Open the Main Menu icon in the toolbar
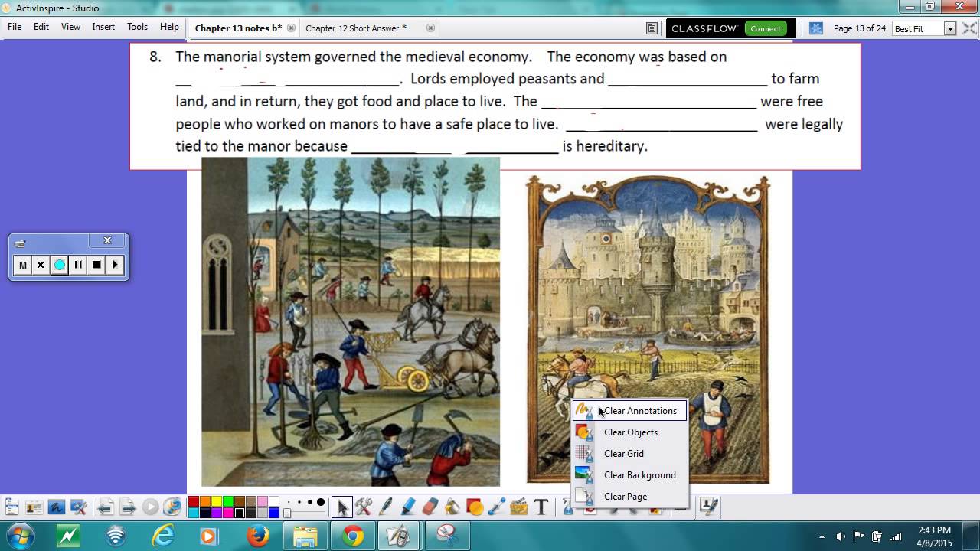This screenshot has width=980, height=551. pyautogui.click(x=11, y=507)
